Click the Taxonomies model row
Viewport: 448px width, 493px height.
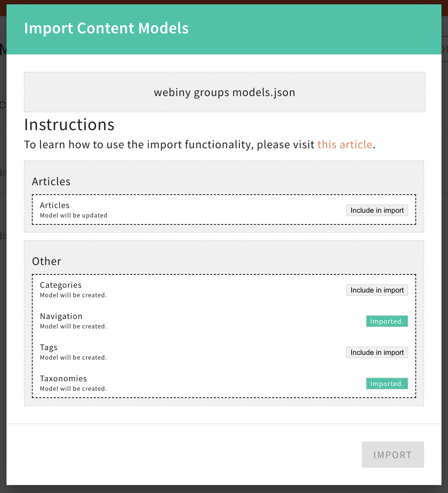pyautogui.click(x=145, y=383)
